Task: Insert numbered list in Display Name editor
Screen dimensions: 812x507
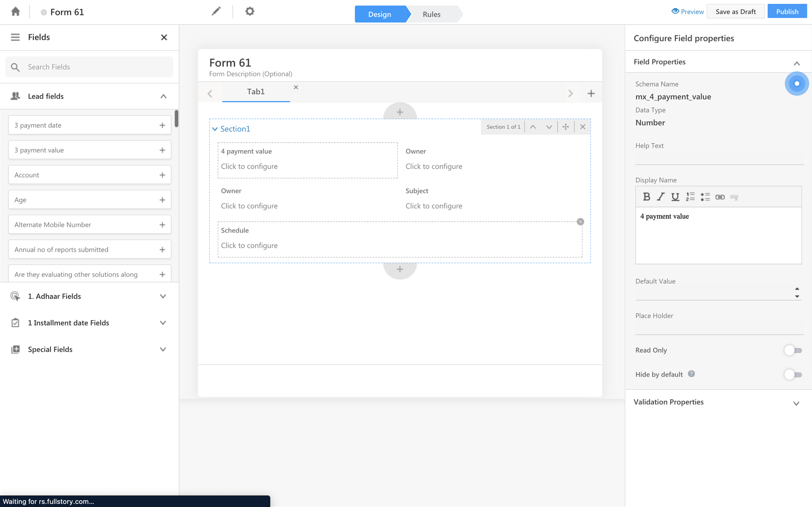Action: pyautogui.click(x=690, y=197)
